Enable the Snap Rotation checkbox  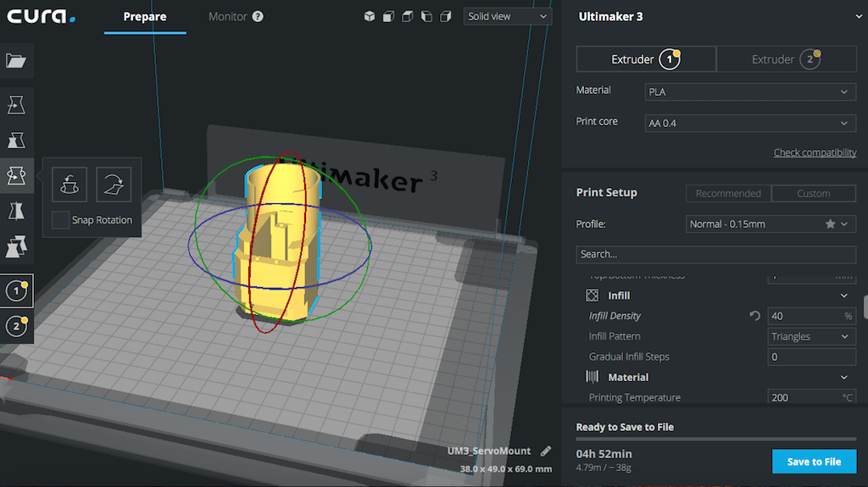pos(60,219)
